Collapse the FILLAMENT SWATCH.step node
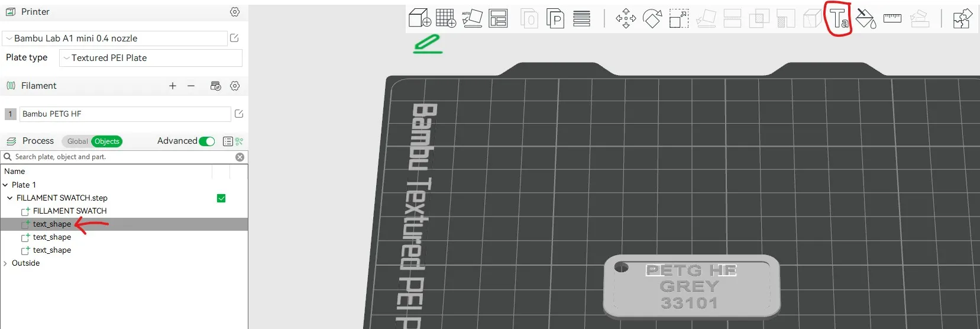 (x=9, y=198)
